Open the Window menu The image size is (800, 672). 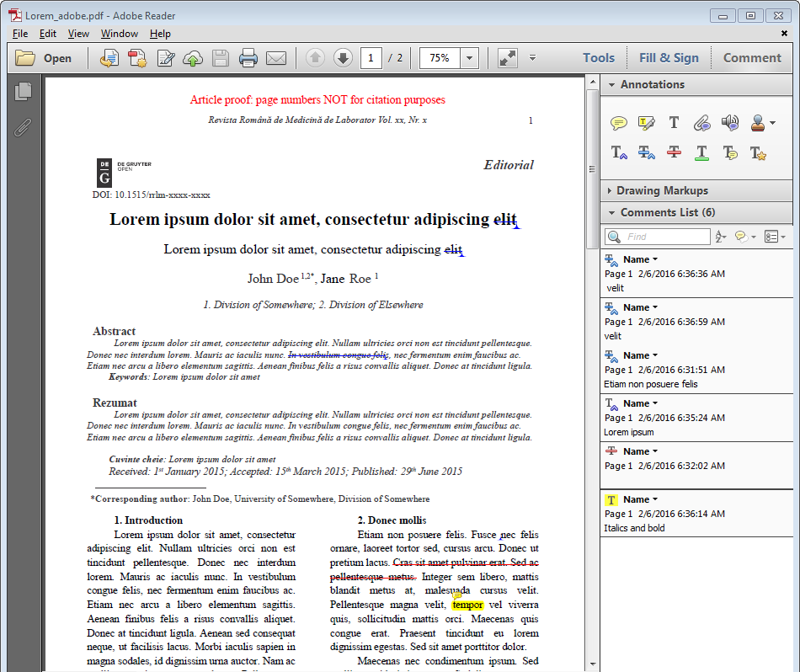click(x=120, y=34)
